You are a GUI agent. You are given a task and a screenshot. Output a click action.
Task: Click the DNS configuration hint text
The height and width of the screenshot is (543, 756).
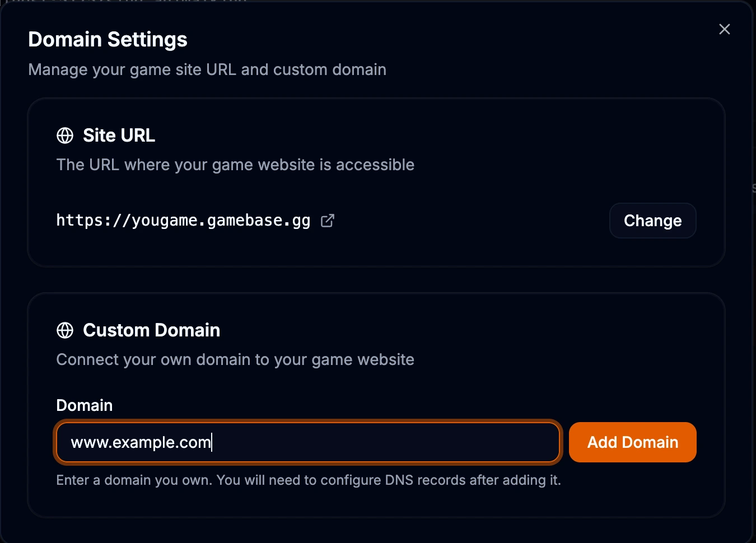coord(308,480)
